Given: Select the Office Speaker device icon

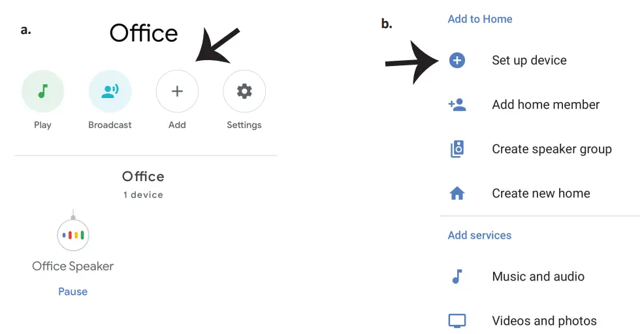Looking at the screenshot, I should [x=73, y=235].
